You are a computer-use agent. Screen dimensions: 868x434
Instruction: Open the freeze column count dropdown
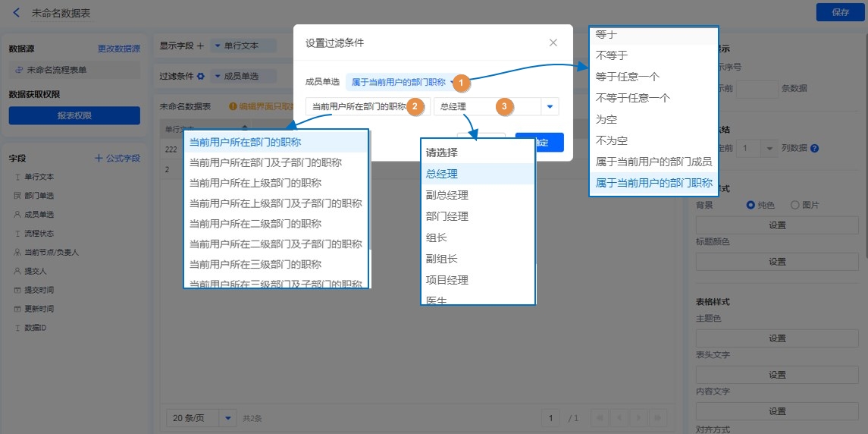(x=771, y=149)
